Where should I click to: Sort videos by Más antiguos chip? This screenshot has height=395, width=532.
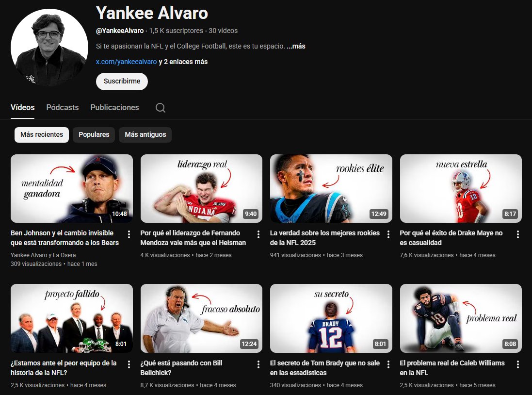coord(145,135)
